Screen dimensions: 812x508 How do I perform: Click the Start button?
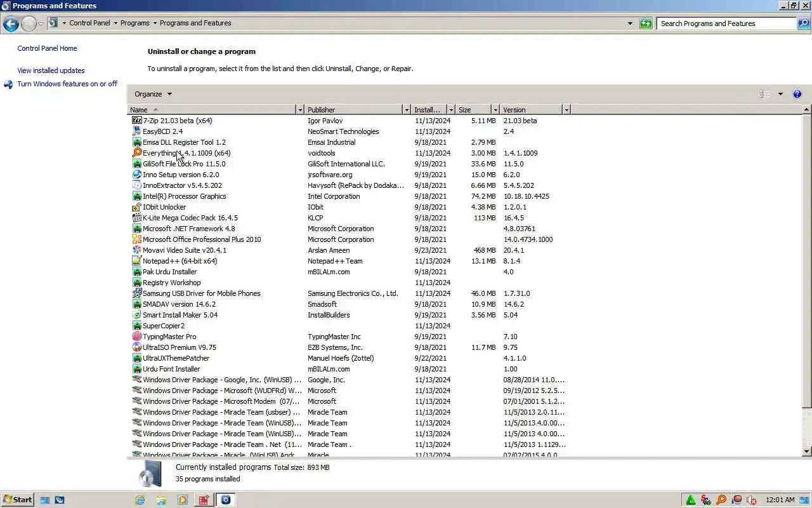point(17,500)
